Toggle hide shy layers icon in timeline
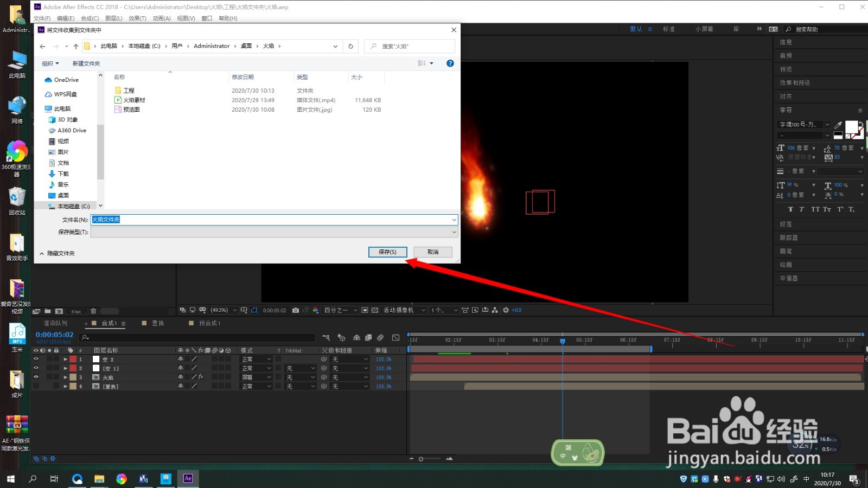Viewport: 868px width, 488px height. [356, 337]
